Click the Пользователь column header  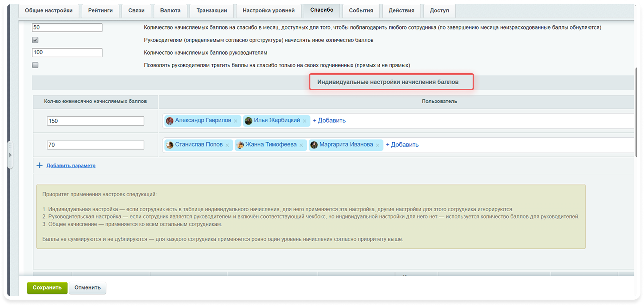[x=439, y=101]
